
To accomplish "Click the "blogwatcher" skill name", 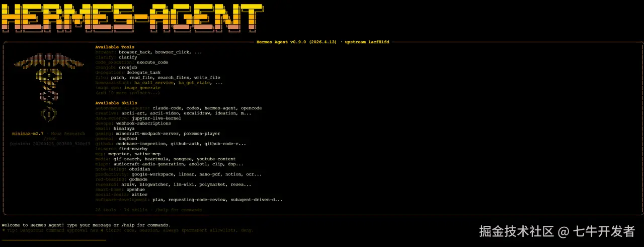I will pyautogui.click(x=154, y=184).
